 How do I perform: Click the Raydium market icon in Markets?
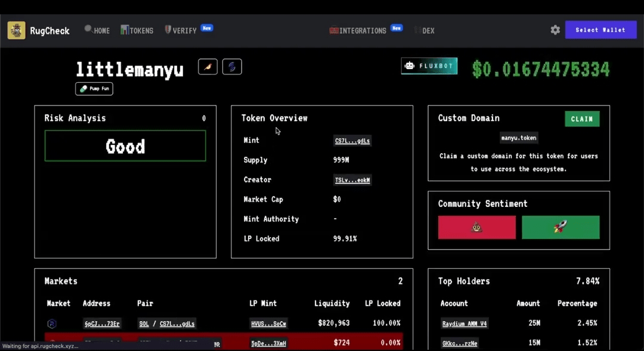[52, 324]
